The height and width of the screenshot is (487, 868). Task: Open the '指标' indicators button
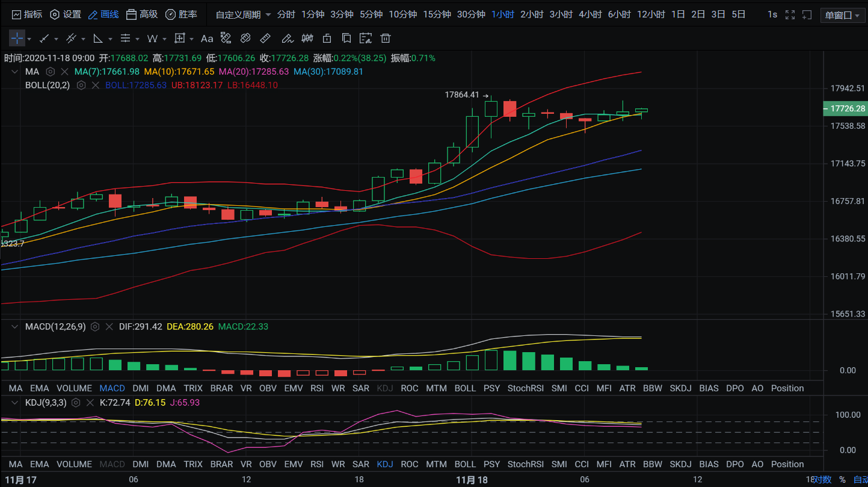(x=27, y=14)
